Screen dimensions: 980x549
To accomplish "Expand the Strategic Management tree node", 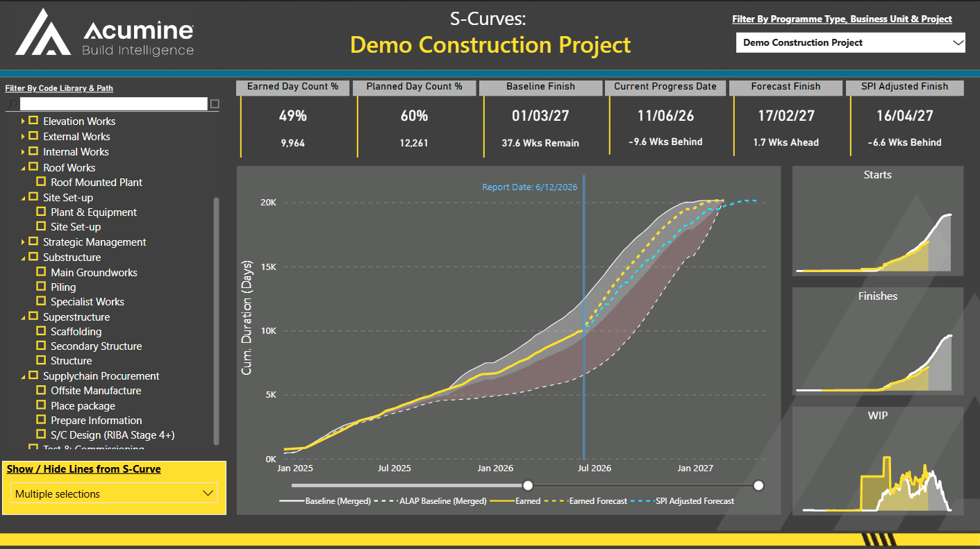I will (23, 242).
